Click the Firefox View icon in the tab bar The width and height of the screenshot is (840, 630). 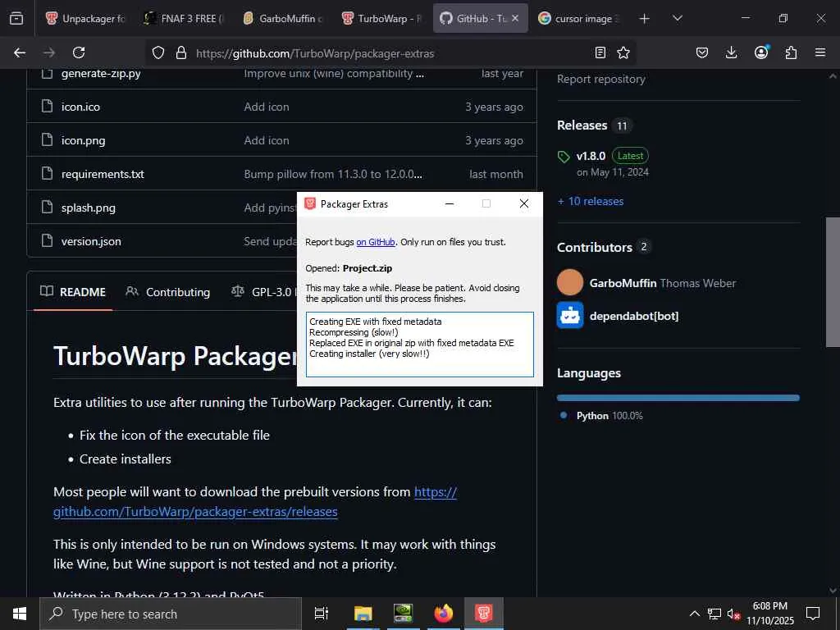[16, 18]
